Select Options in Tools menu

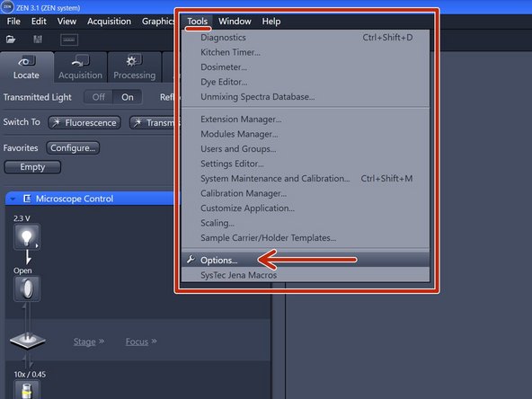306,260
